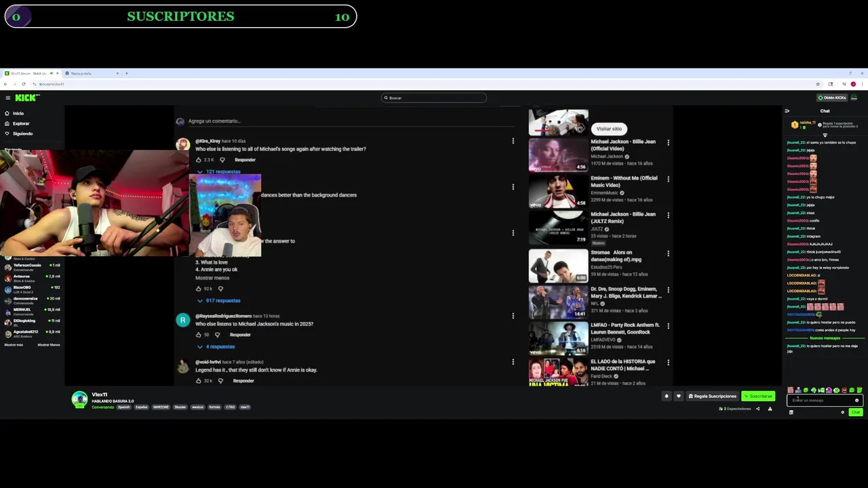Screen dimensions: 868x488
Task: Click Mostrar menos on the comment
Action: click(212, 278)
